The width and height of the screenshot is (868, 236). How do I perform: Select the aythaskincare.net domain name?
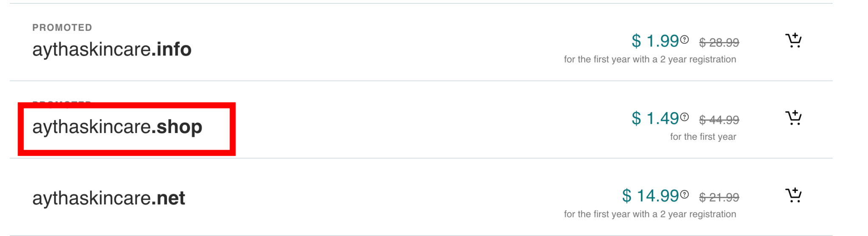[109, 198]
